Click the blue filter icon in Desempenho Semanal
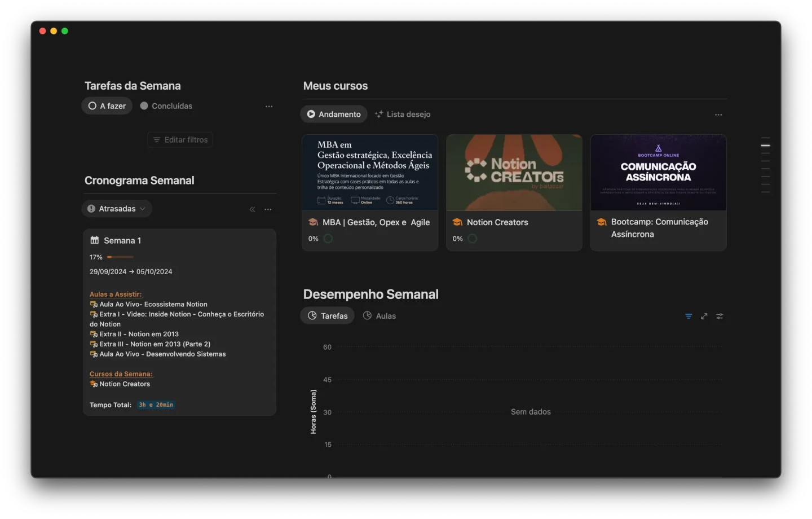Screen dimensions: 812x519 point(689,316)
